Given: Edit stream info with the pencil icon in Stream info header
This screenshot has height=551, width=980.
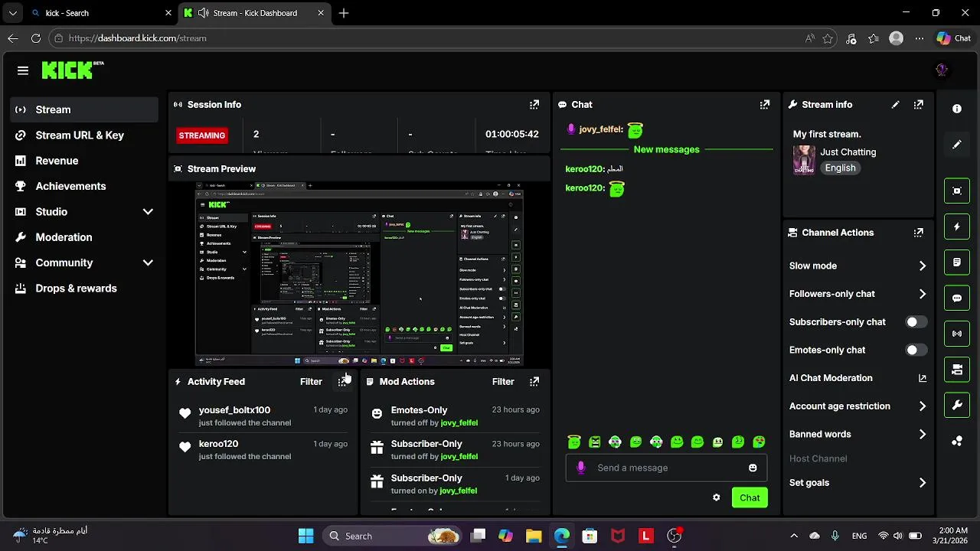Looking at the screenshot, I should [895, 105].
